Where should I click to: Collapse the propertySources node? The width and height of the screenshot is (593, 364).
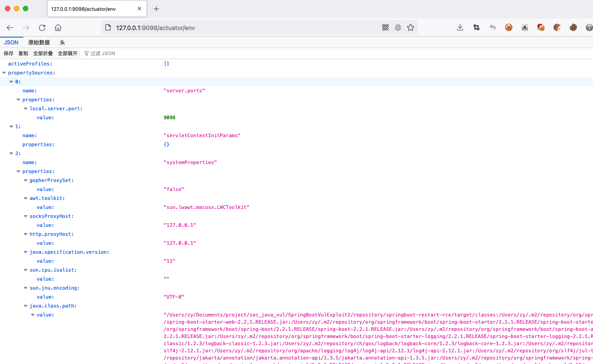click(x=4, y=73)
